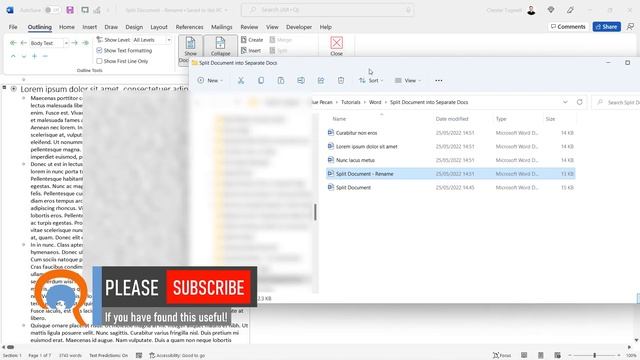Click the Copy icon in Explorer toolbar
This screenshot has height=360, width=640.
(x=261, y=80)
